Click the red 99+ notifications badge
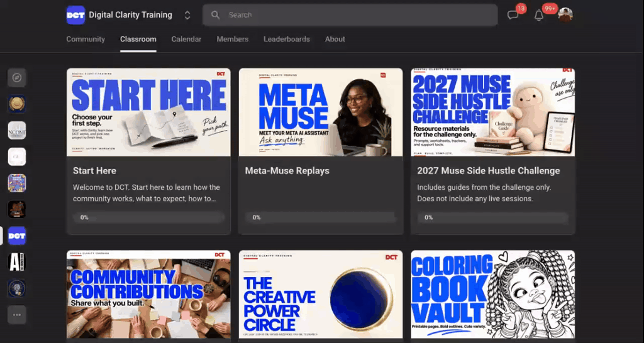This screenshot has width=644, height=343. click(550, 8)
